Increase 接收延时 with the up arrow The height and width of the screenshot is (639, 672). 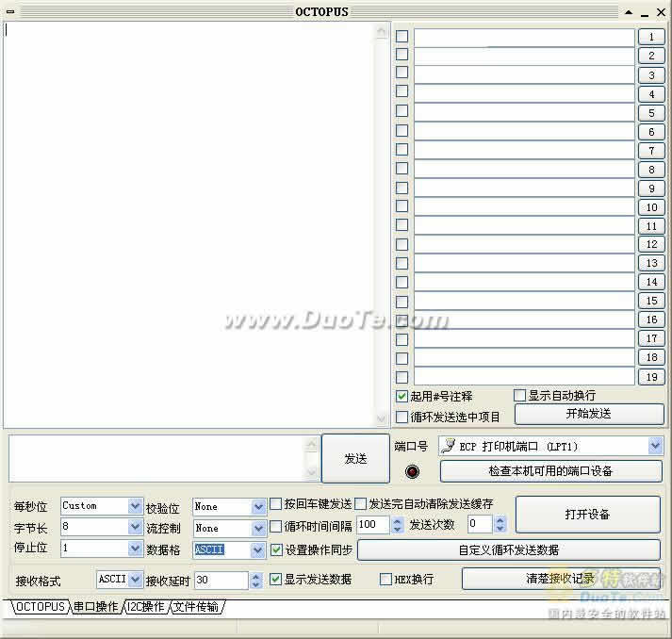pyautogui.click(x=255, y=577)
